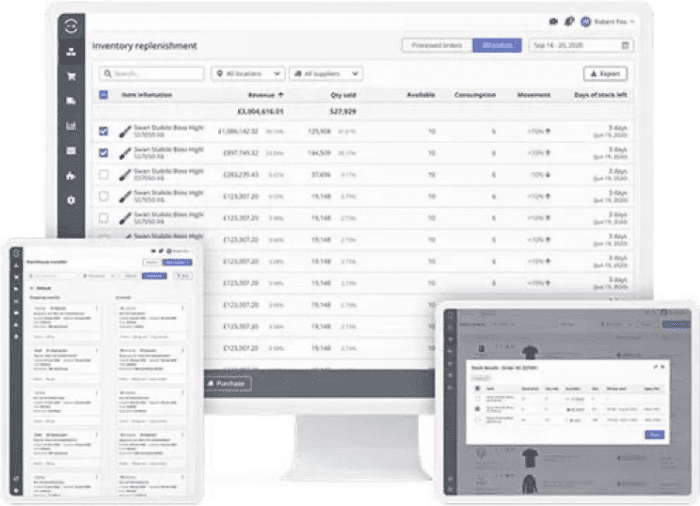Expand the All suppliers dropdown
This screenshot has width=700, height=506.
click(x=325, y=74)
